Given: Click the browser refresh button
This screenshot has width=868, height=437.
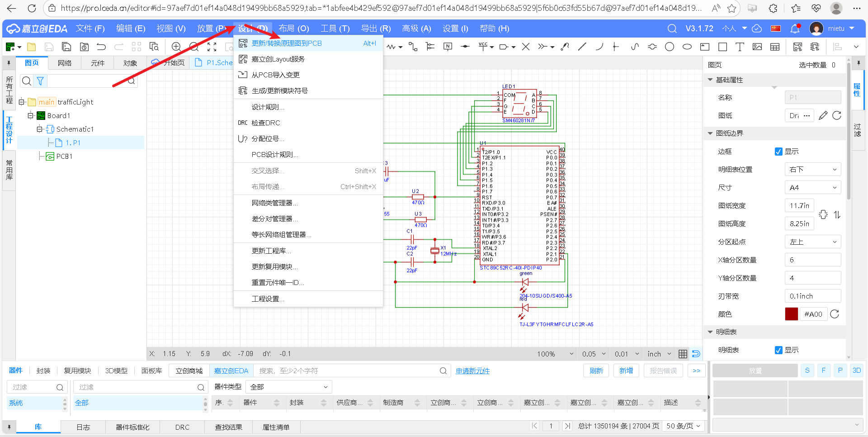Looking at the screenshot, I should click(x=32, y=8).
